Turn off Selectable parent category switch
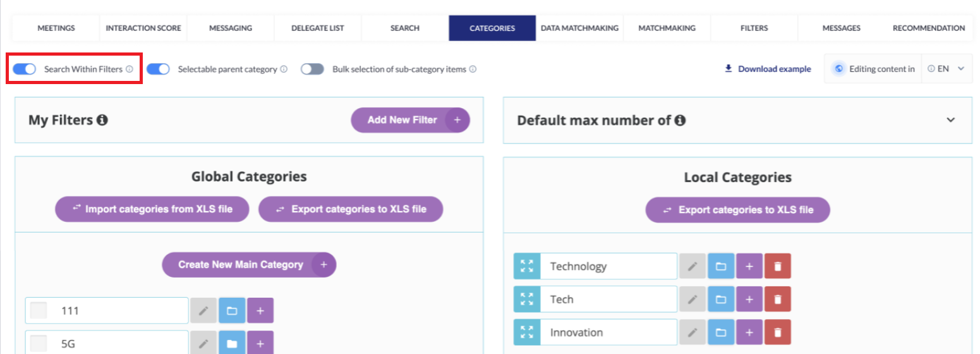This screenshot has width=980, height=354. click(158, 69)
